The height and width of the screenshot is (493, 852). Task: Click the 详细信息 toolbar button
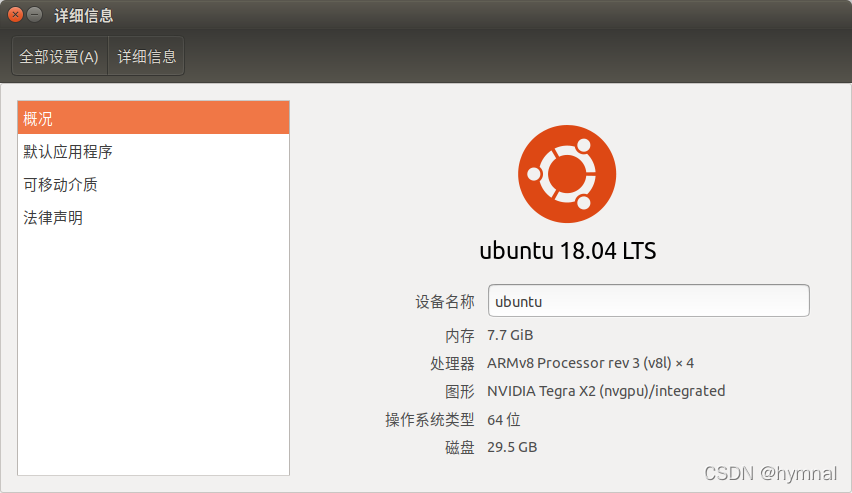tap(147, 56)
